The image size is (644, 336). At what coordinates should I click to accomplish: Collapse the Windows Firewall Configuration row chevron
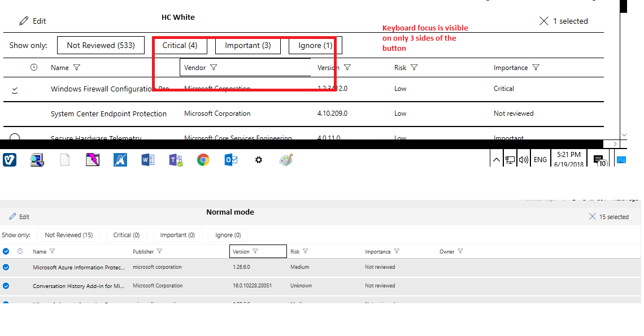[15, 89]
